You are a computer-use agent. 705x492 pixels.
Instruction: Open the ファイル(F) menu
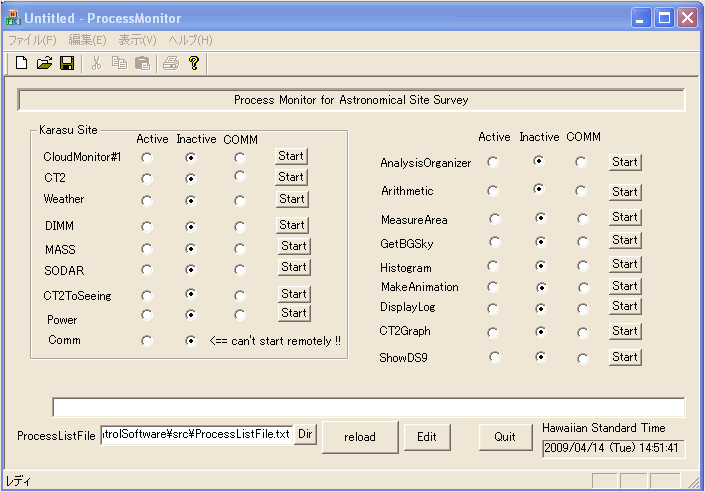[32, 40]
